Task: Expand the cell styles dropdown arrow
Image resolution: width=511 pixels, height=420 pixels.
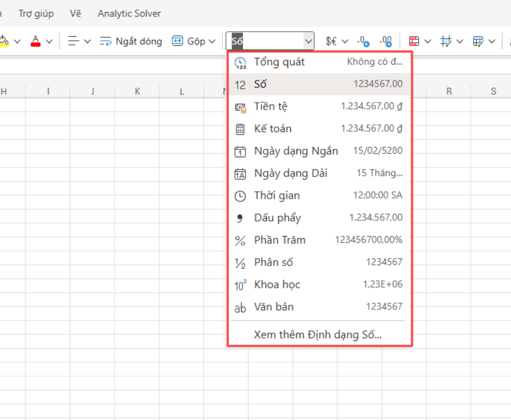Action: [460, 41]
